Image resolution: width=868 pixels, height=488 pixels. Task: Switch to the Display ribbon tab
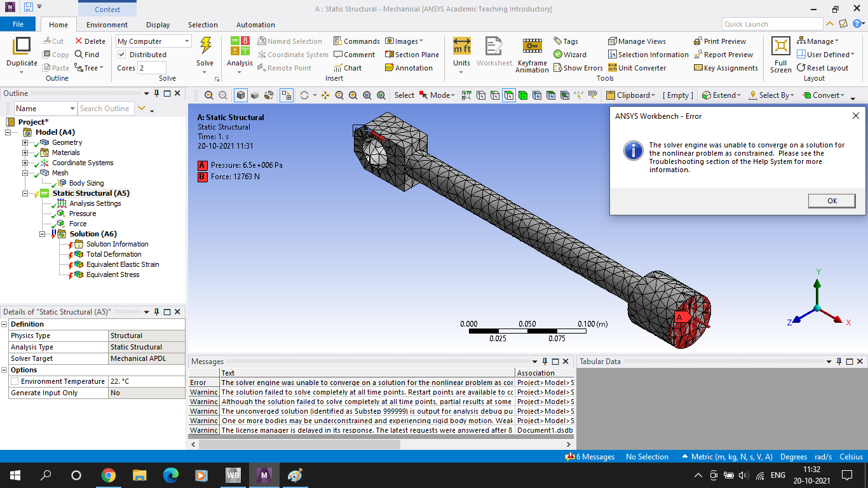(158, 25)
